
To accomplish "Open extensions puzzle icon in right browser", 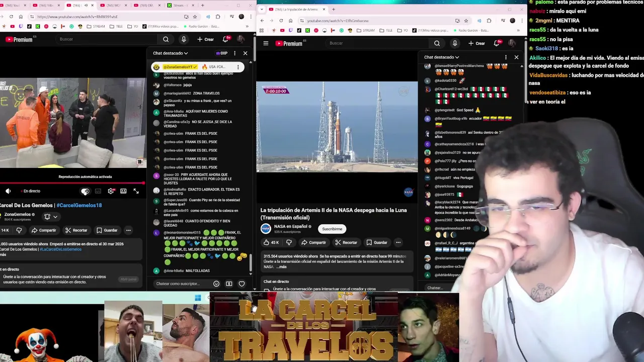I will coord(489,21).
